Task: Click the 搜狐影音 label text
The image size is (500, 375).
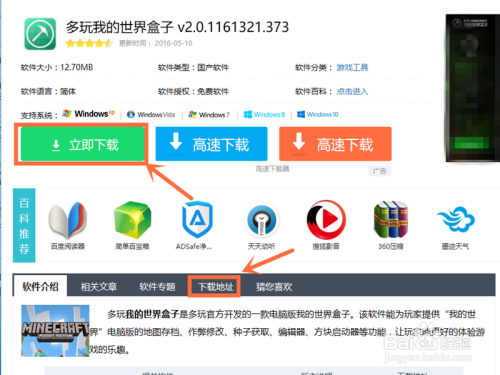Action: [x=326, y=246]
